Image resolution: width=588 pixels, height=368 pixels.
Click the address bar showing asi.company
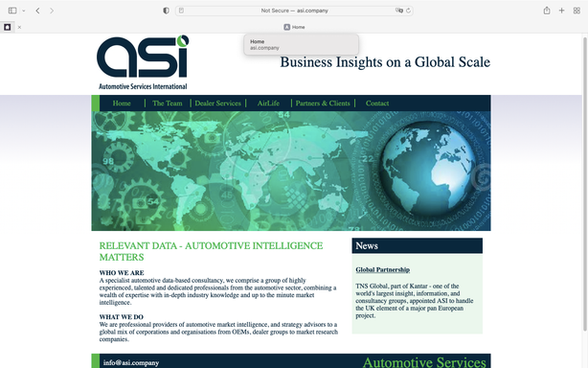pyautogui.click(x=294, y=11)
